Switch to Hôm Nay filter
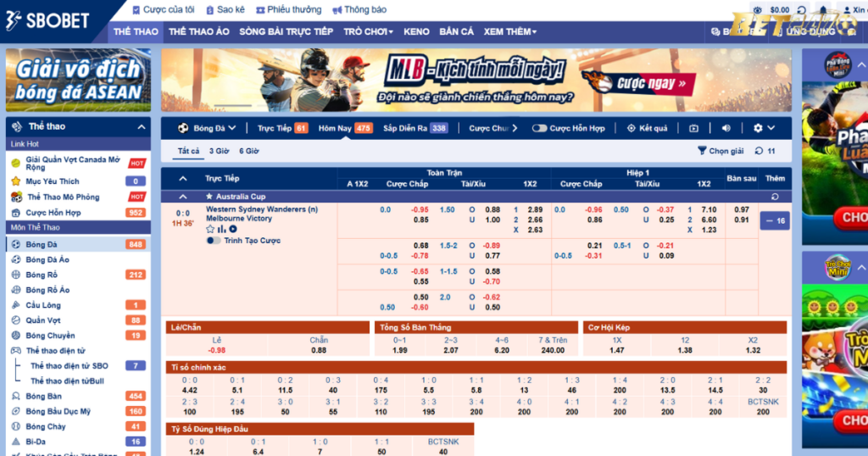This screenshot has height=456, width=868. point(346,128)
